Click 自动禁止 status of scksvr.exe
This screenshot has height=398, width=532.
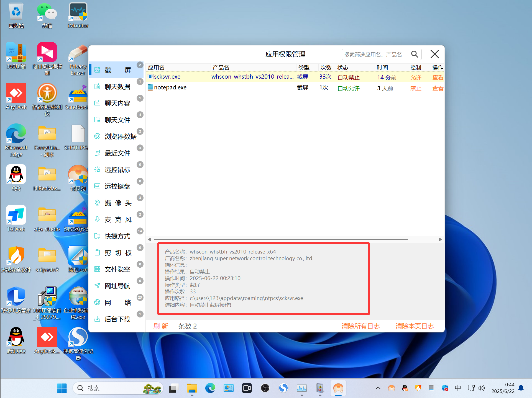point(348,77)
